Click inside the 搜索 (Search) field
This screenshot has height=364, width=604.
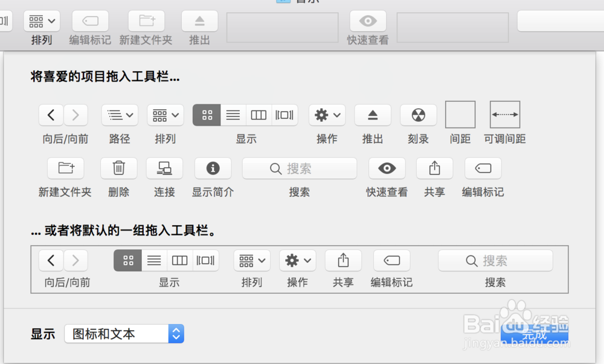pyautogui.click(x=299, y=168)
